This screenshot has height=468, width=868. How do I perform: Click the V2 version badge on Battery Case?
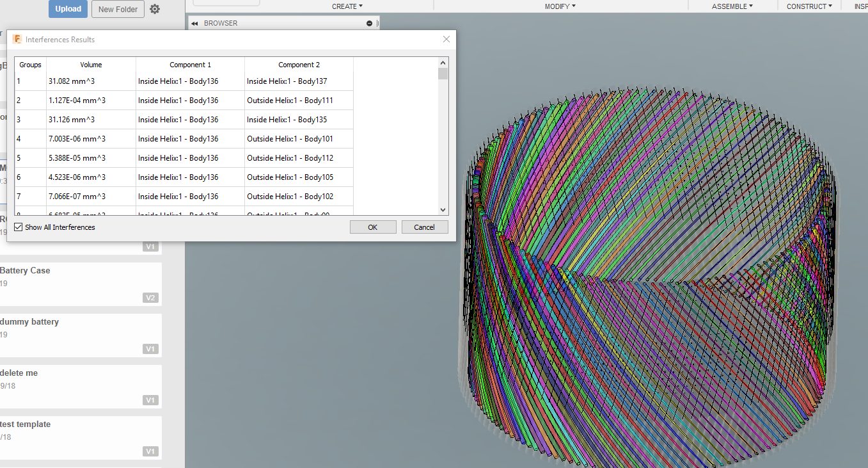[x=150, y=298]
